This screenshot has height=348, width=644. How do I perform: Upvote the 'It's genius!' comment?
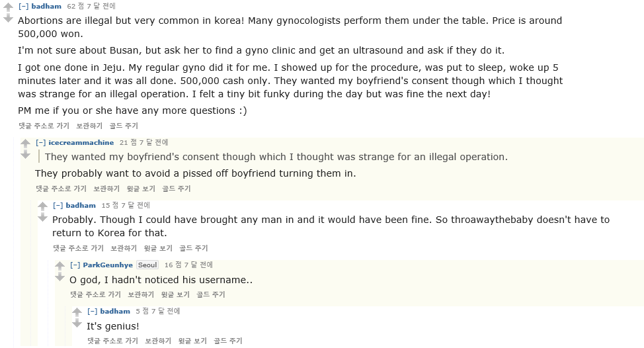(77, 312)
